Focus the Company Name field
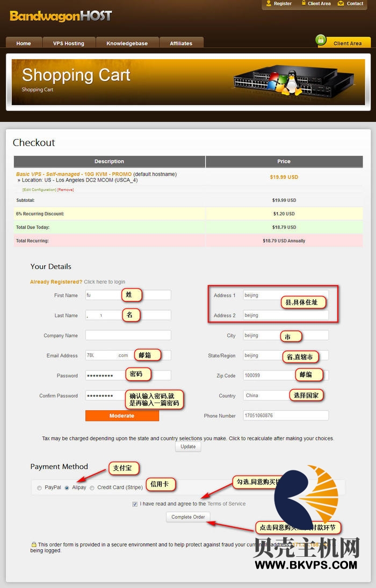Viewport: 376px width, 588px height. (128, 335)
